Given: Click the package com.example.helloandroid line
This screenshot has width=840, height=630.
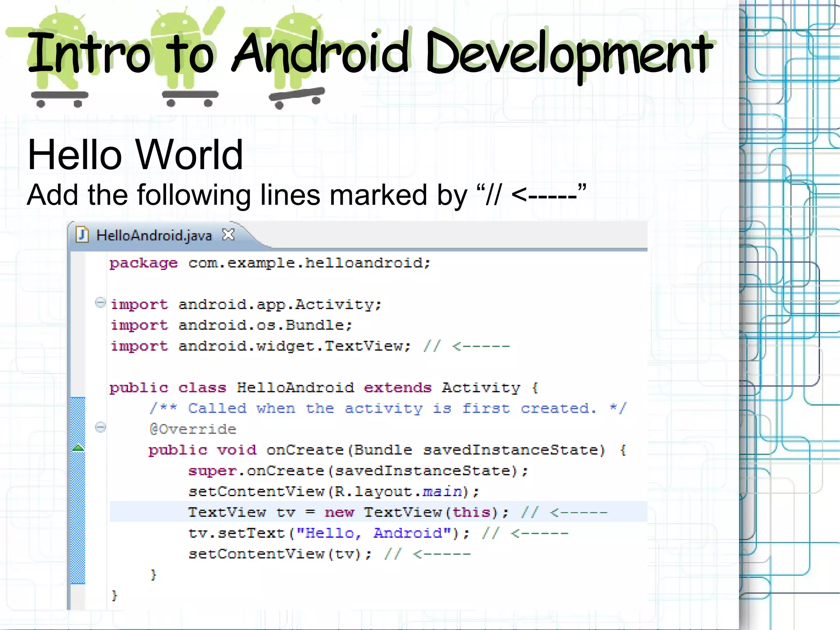Looking at the screenshot, I should [270, 263].
